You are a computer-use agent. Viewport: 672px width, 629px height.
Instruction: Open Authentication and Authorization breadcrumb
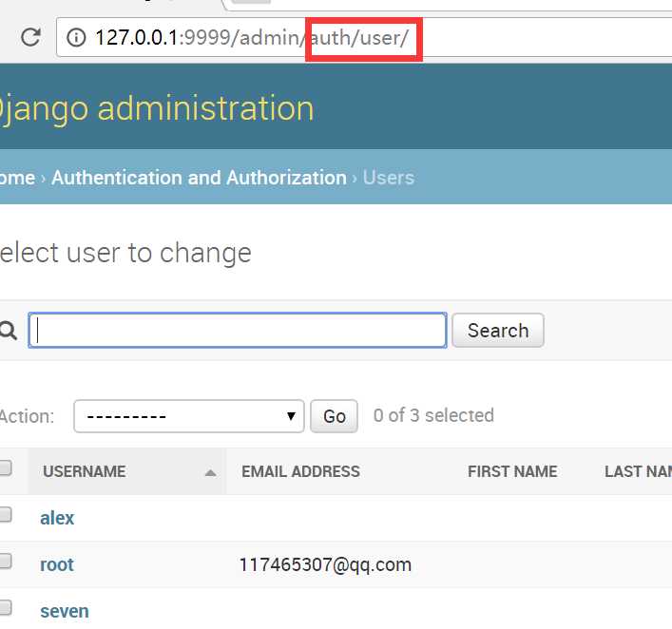click(x=199, y=178)
